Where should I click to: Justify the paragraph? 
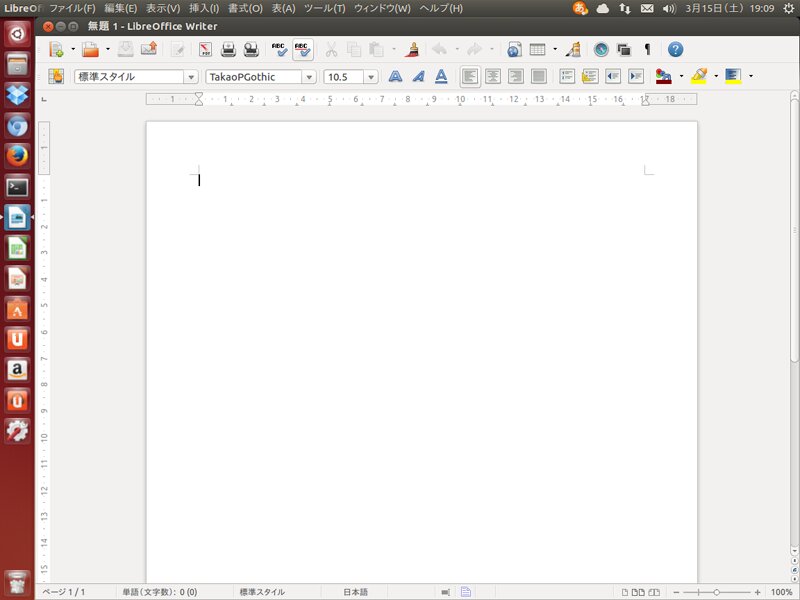pyautogui.click(x=539, y=77)
